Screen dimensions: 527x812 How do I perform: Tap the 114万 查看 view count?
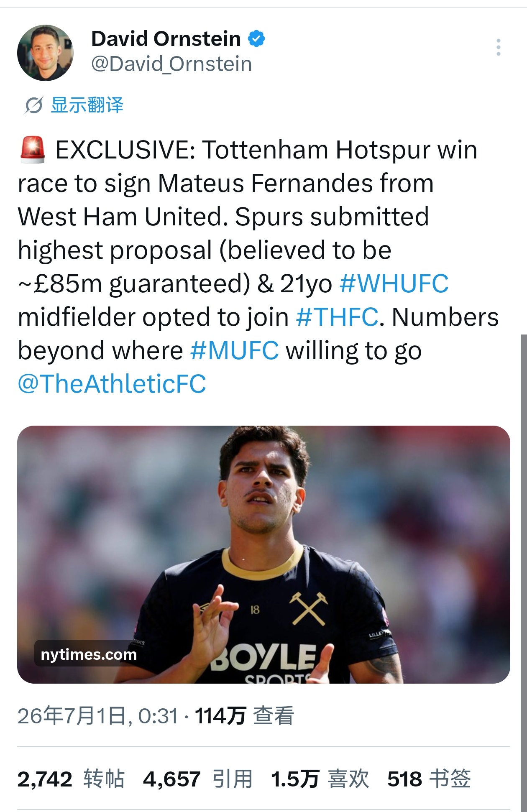[245, 715]
